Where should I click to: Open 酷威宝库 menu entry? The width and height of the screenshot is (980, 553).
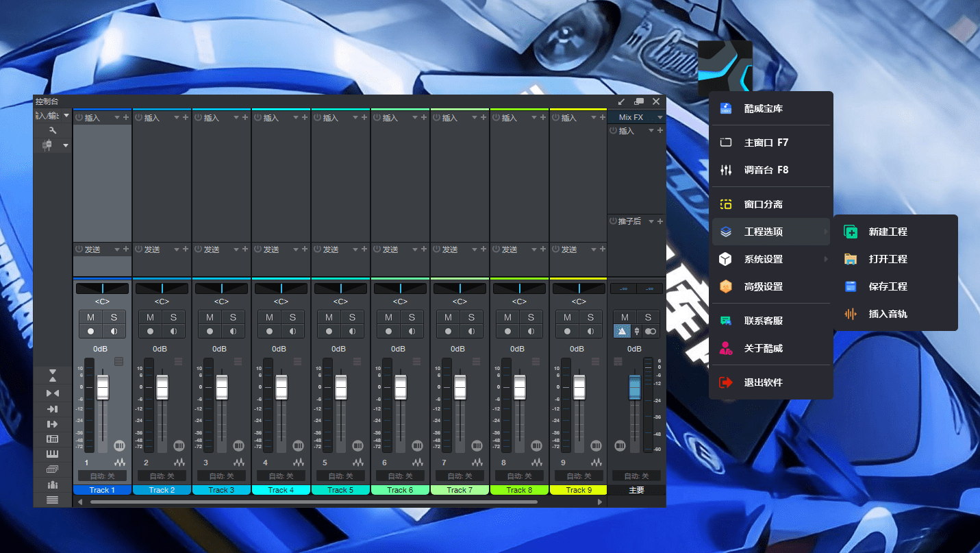tap(771, 108)
